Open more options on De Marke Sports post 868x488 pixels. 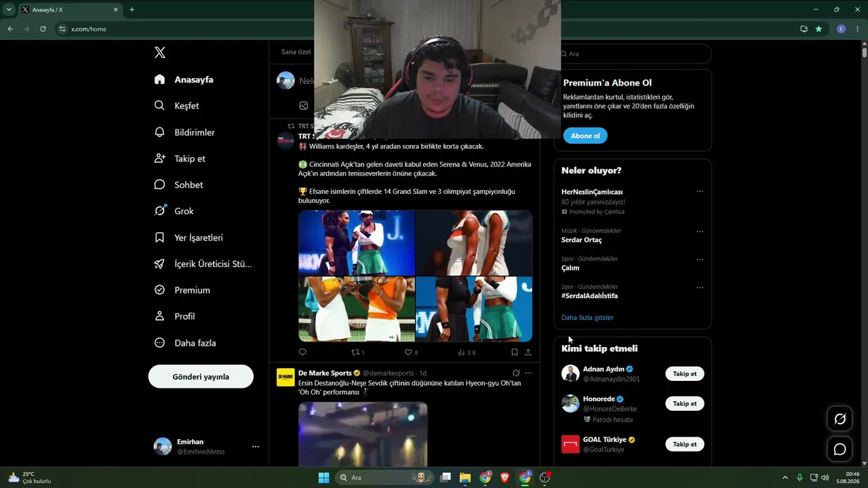pos(528,373)
